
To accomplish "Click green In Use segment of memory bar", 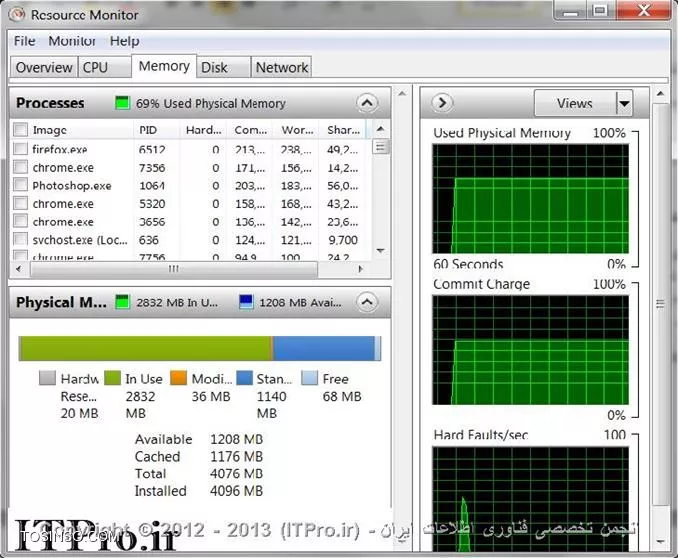I will pos(146,348).
